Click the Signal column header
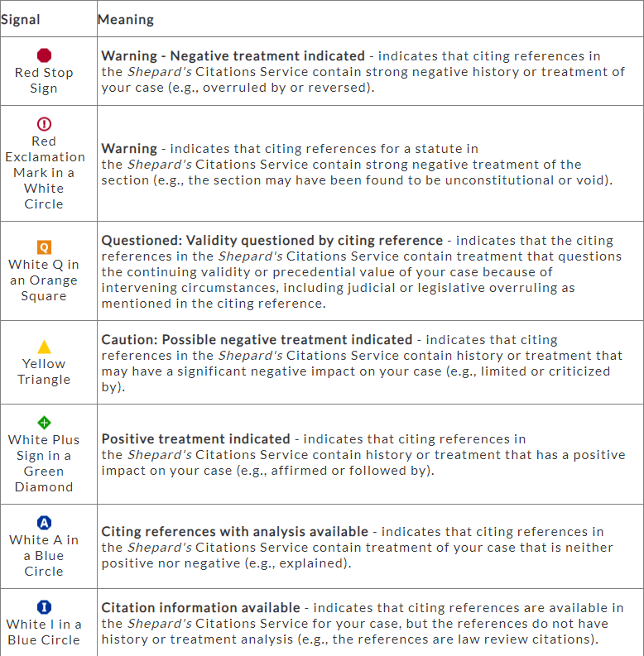644x656 pixels. (x=21, y=19)
